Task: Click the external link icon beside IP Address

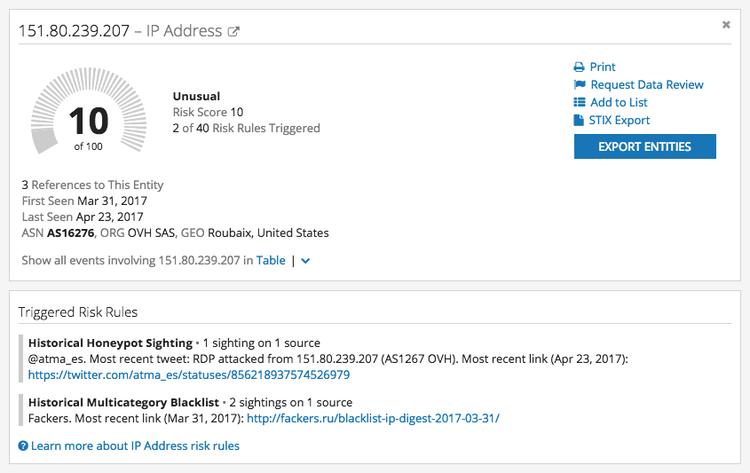Action: (x=234, y=32)
